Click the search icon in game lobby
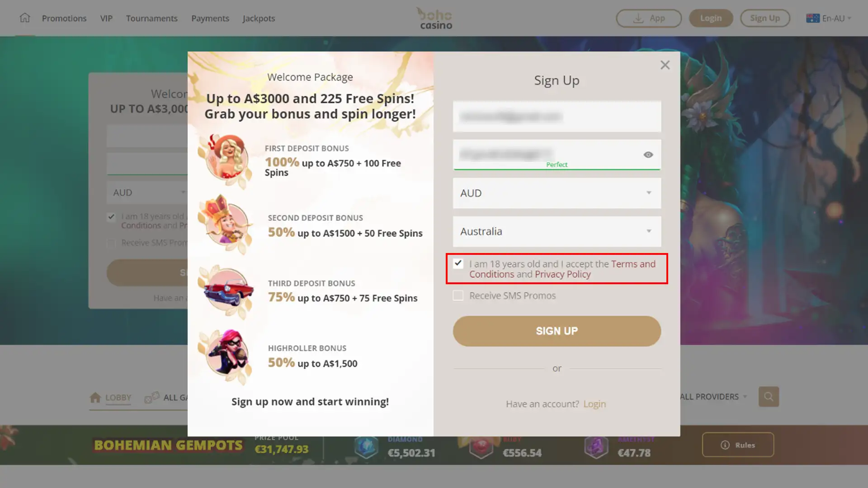The image size is (868, 488). click(x=769, y=397)
